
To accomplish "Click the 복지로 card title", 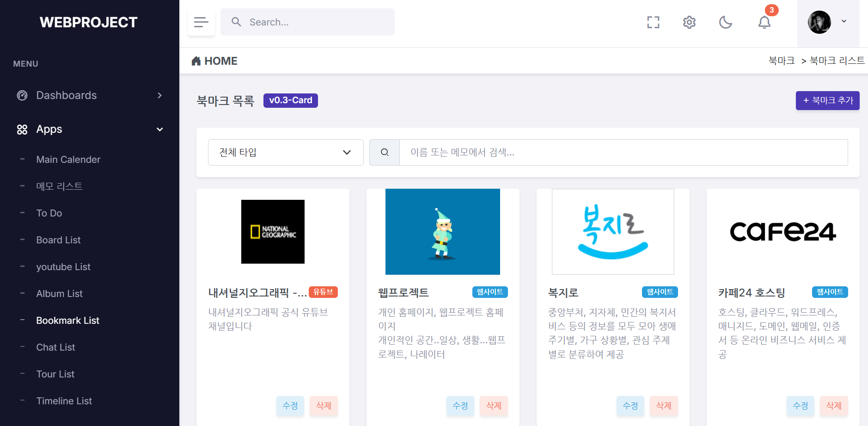I will [563, 293].
